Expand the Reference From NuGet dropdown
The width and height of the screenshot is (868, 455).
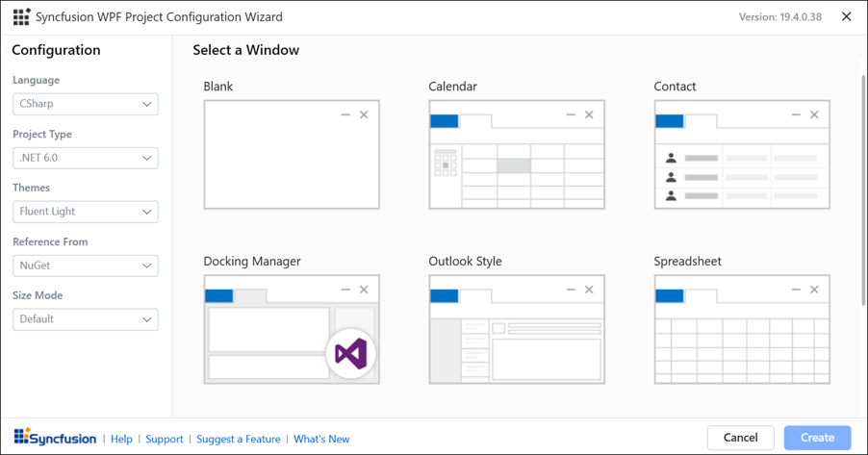86,265
